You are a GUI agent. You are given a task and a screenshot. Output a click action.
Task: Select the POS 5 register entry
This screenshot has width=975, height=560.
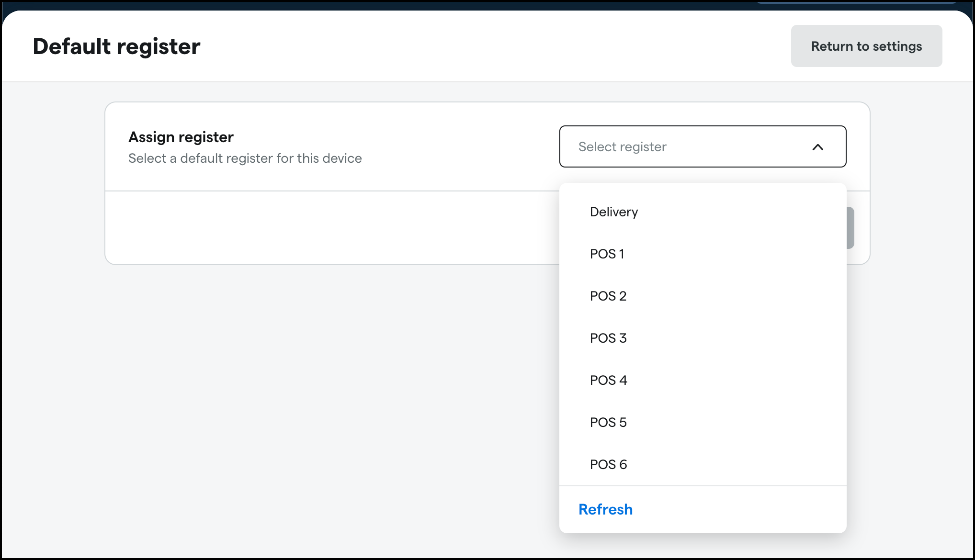click(608, 422)
